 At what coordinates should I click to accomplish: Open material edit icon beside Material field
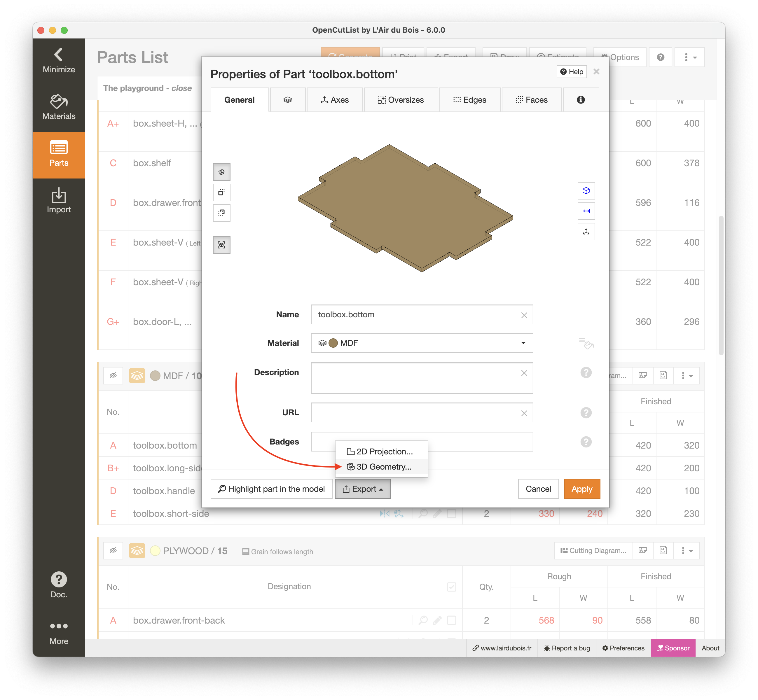click(586, 343)
